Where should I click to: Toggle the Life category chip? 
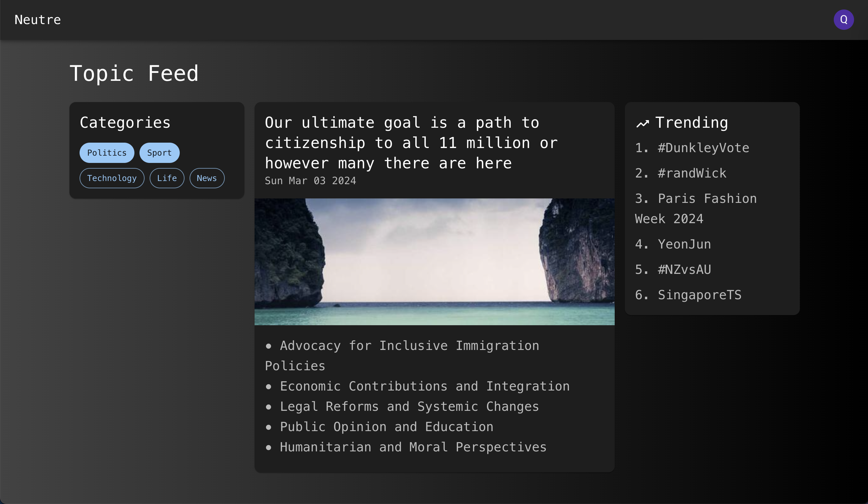167,178
